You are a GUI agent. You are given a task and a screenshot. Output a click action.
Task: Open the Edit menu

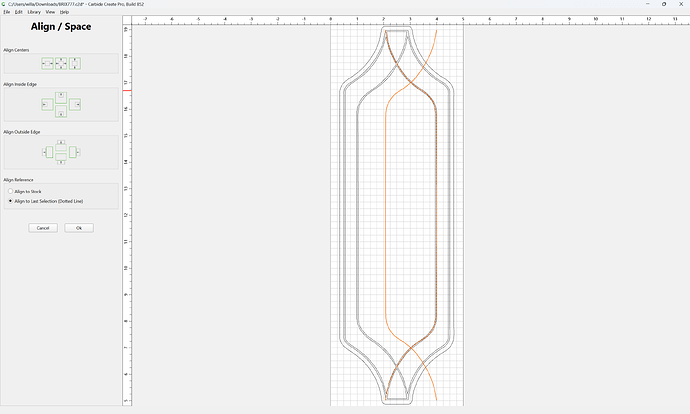(x=18, y=12)
